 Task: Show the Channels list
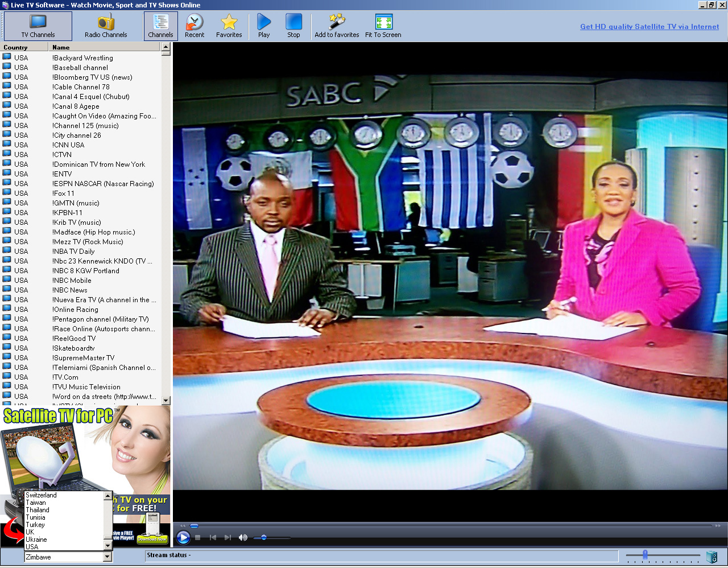pos(161,26)
